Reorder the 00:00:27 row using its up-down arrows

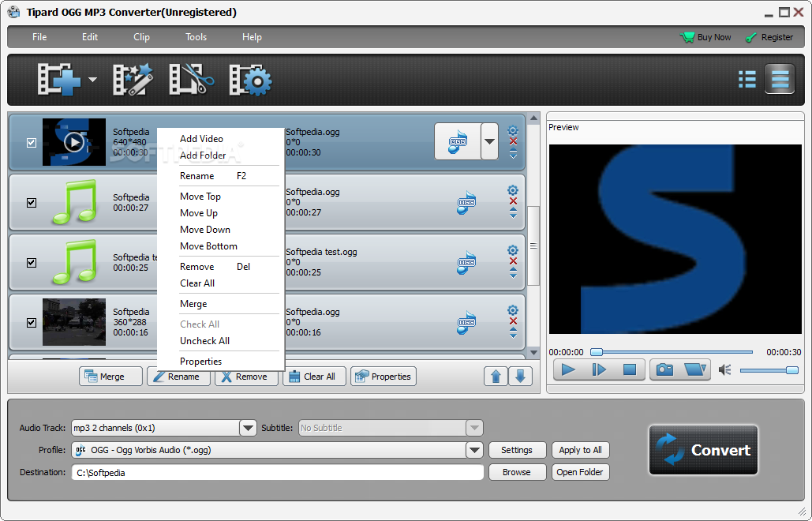(513, 213)
